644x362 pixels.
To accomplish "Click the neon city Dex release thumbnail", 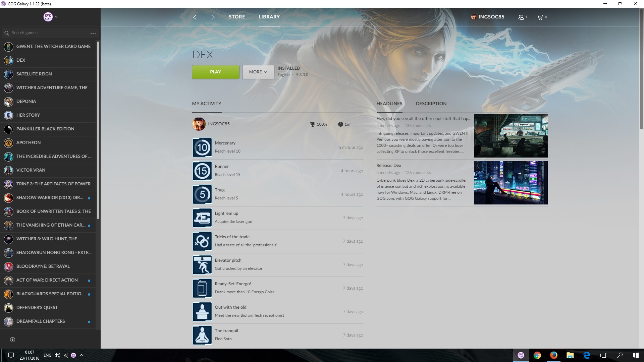I will (x=511, y=183).
